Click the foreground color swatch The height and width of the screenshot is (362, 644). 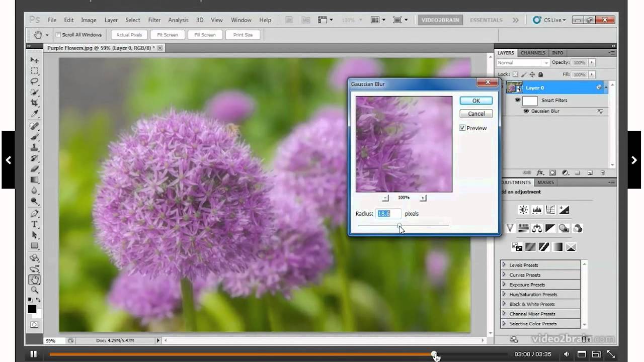point(32,309)
